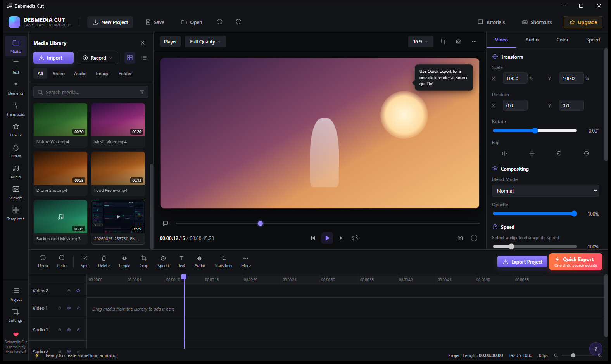Take a snapshot from the player header
Viewport: 611px width, 364px height.
coord(459,41)
